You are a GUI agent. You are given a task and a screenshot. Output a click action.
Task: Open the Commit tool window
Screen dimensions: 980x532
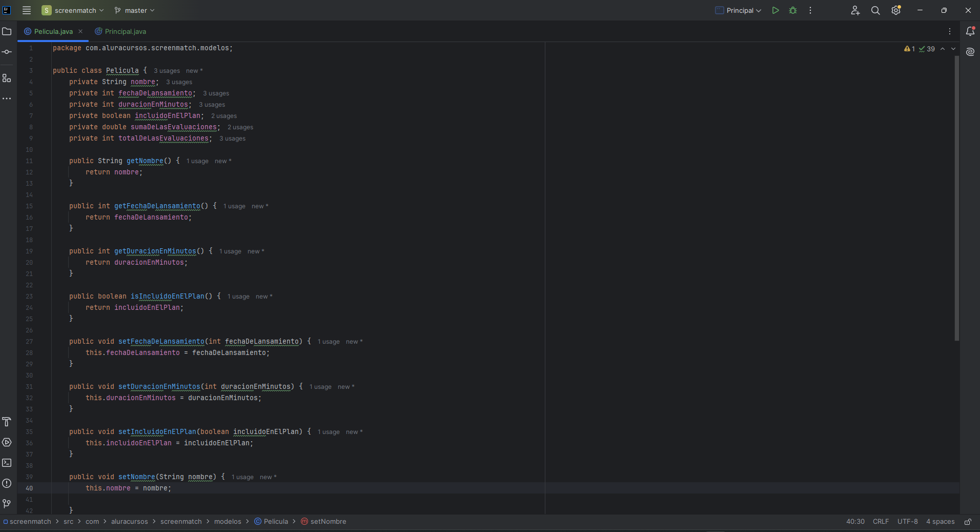pos(7,52)
